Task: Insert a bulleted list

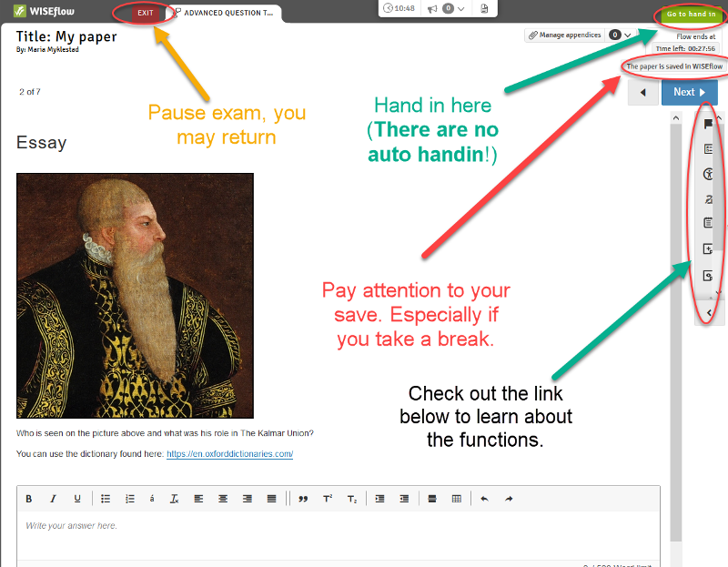Action: point(106,498)
